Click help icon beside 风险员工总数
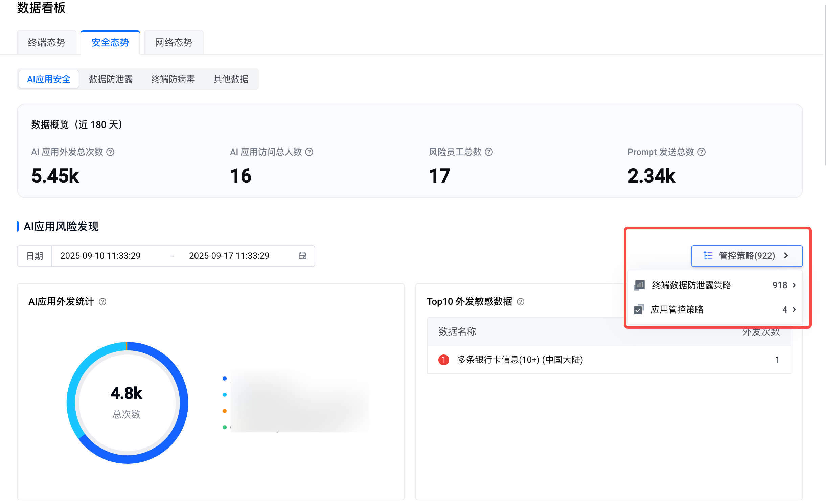The width and height of the screenshot is (826, 504). pyautogui.click(x=489, y=152)
